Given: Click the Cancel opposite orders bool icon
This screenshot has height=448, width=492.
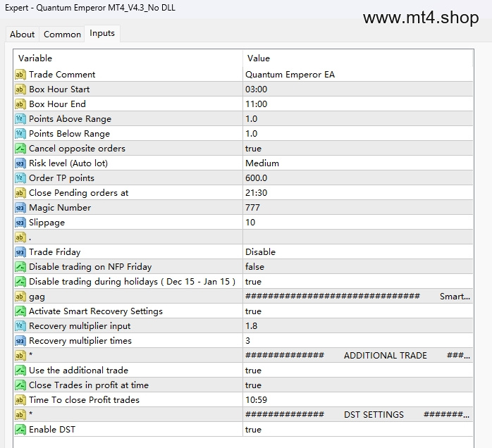Looking at the screenshot, I should pyautogui.click(x=20, y=149).
